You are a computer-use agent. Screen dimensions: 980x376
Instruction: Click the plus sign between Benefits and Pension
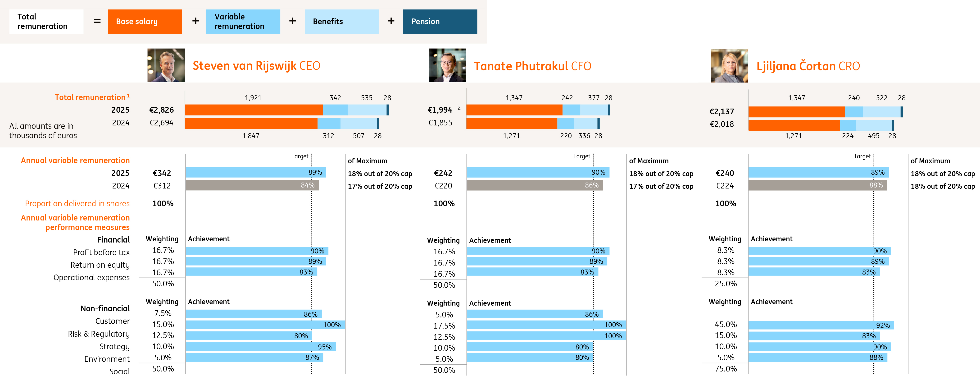pos(391,21)
